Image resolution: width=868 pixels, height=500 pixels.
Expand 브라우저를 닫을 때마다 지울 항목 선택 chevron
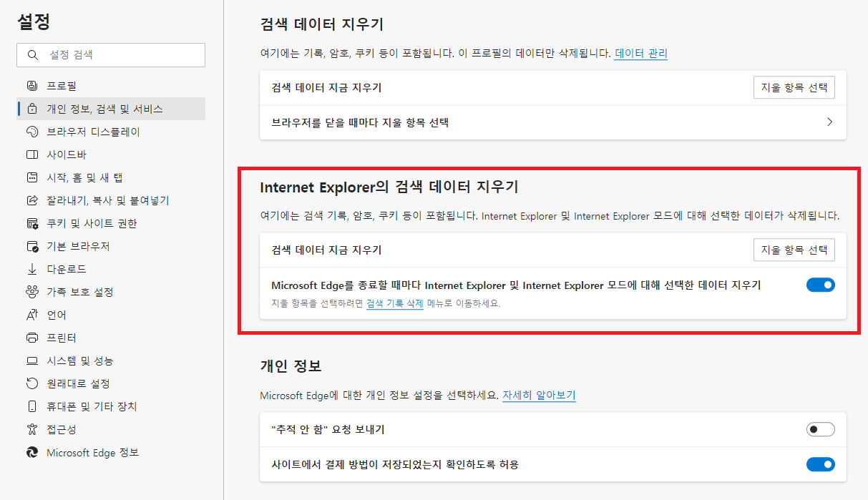click(830, 122)
